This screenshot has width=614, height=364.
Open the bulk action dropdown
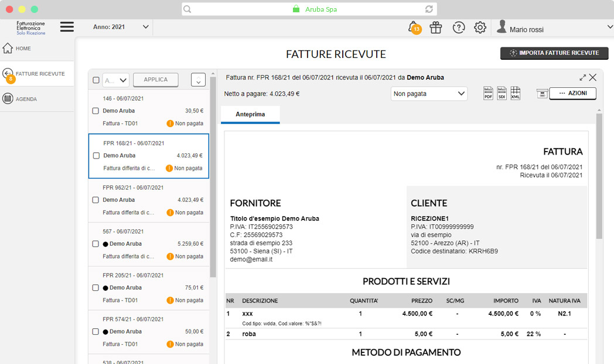coord(116,80)
